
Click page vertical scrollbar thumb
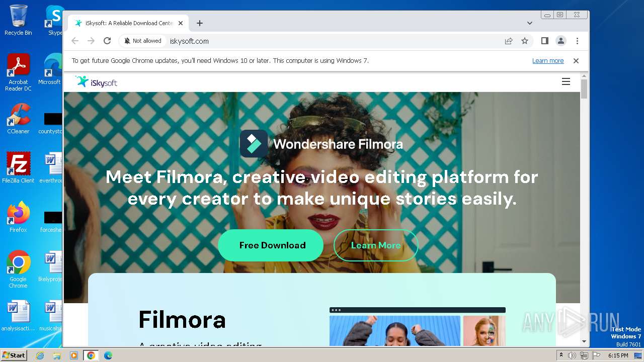coord(584,88)
